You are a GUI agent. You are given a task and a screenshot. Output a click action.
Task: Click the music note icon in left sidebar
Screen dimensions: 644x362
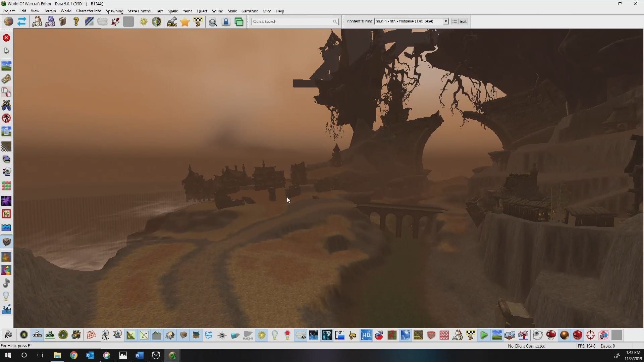tap(6, 283)
